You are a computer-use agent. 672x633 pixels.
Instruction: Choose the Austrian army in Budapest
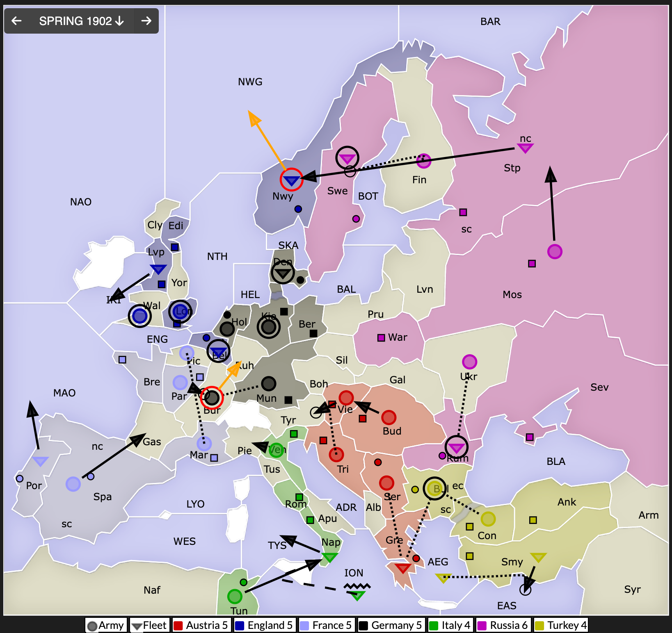click(389, 417)
